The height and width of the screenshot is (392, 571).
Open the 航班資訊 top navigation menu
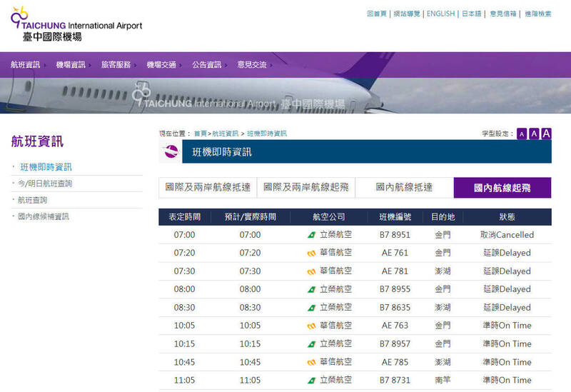pyautogui.click(x=26, y=65)
